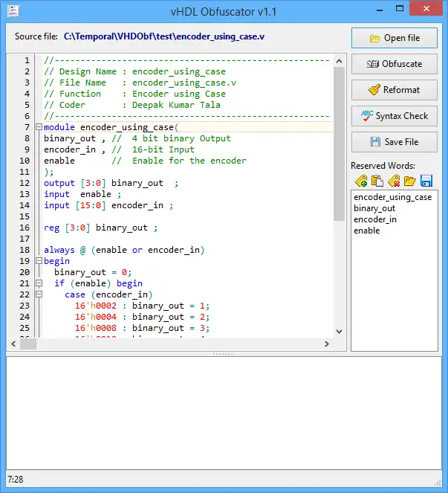Click the Open file button
Viewport: 448px width, 493px height.
pos(395,38)
